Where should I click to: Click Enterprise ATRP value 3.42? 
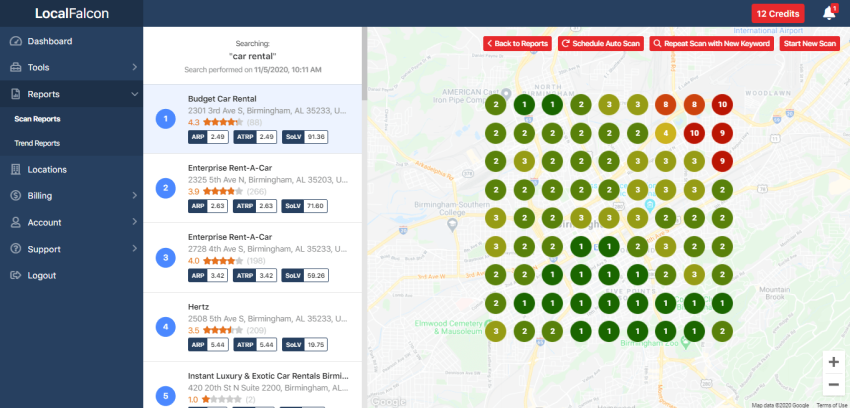click(266, 275)
